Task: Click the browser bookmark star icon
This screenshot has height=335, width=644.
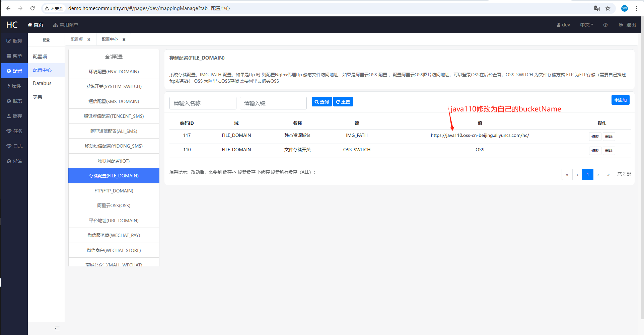Action: point(608,8)
